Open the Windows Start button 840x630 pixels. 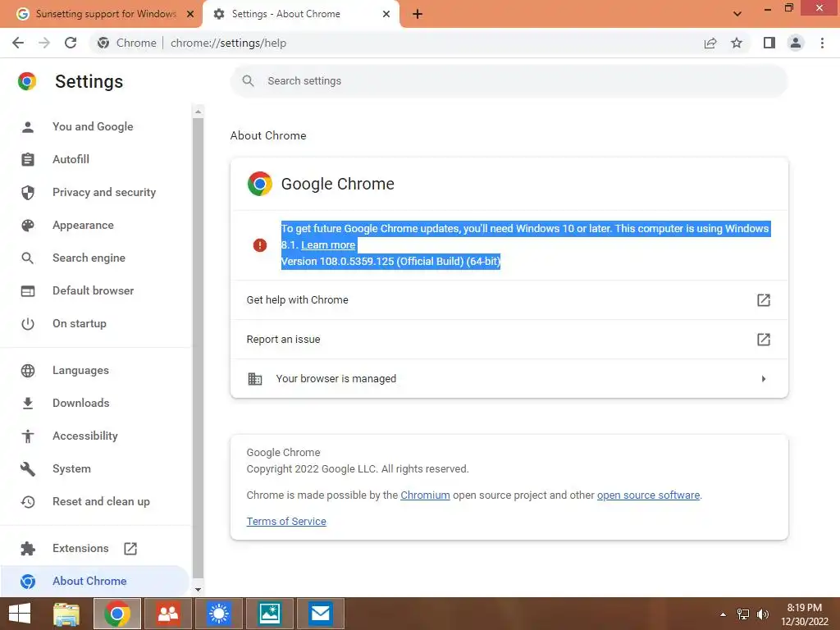point(20,614)
